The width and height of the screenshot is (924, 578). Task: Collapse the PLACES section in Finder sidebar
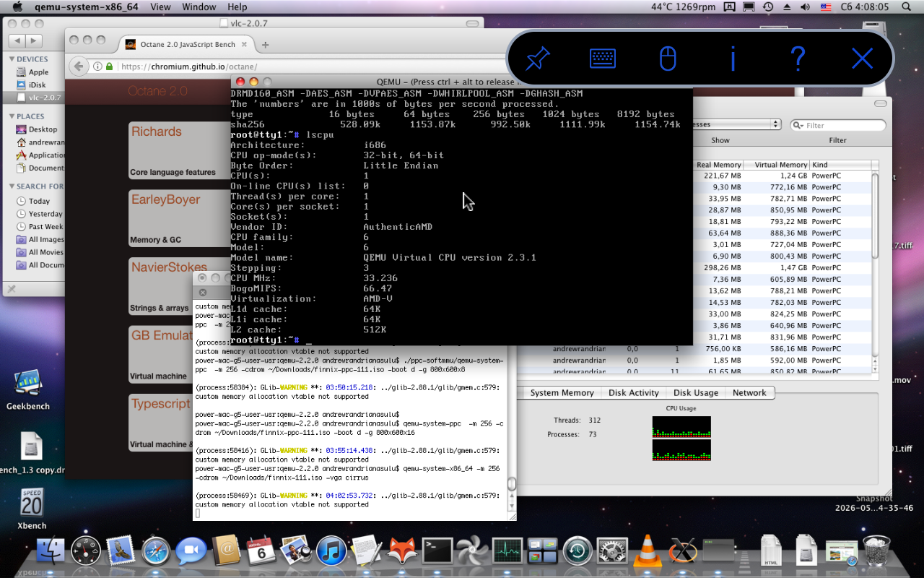tap(12, 116)
